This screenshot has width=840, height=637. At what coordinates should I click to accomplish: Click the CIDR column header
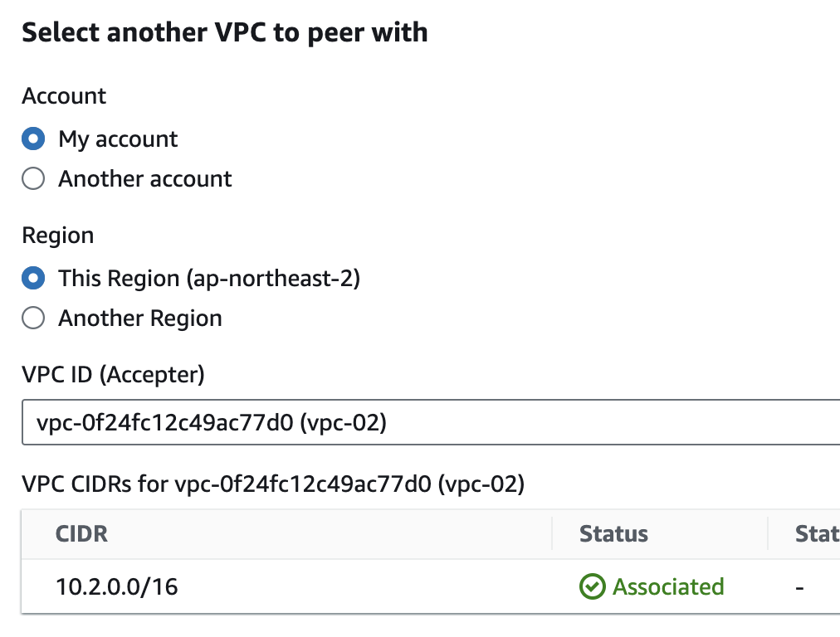(x=81, y=533)
